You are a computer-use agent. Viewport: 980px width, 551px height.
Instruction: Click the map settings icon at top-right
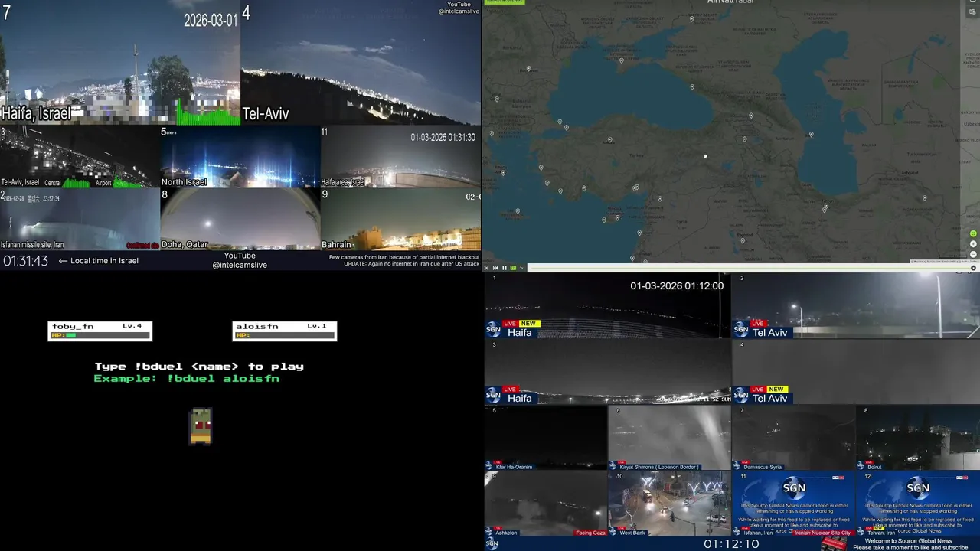(973, 12)
